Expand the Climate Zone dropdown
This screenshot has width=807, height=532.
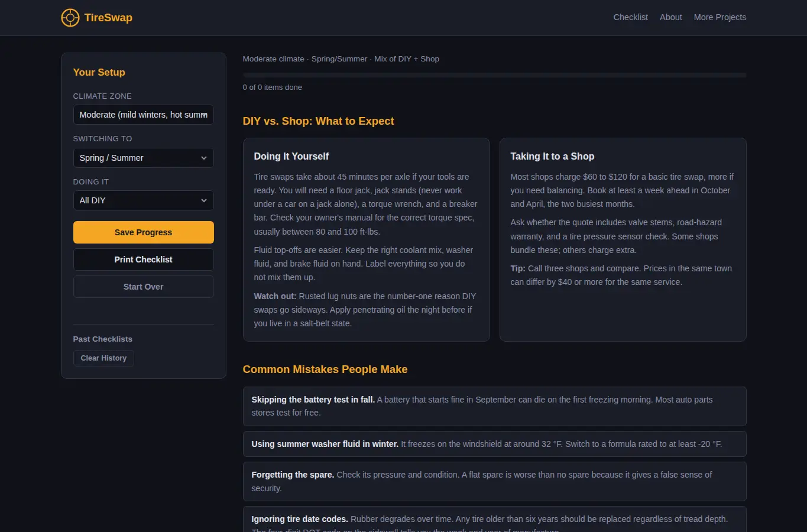point(143,115)
